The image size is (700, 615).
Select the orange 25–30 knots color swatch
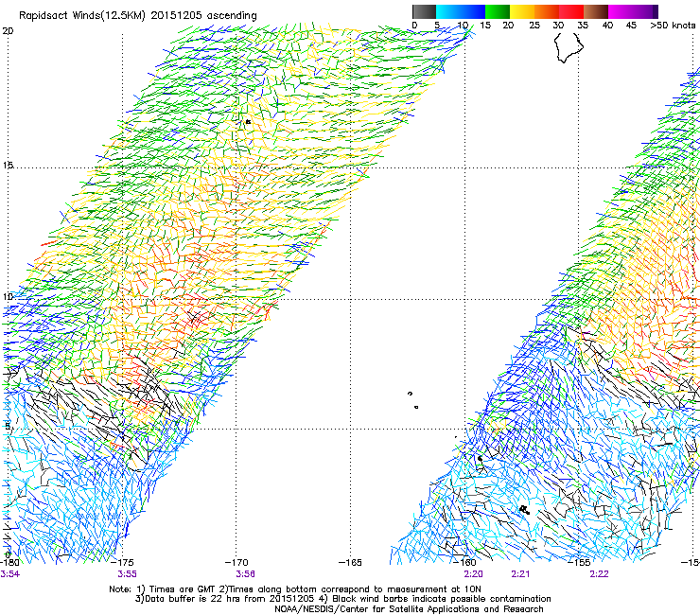[547, 11]
